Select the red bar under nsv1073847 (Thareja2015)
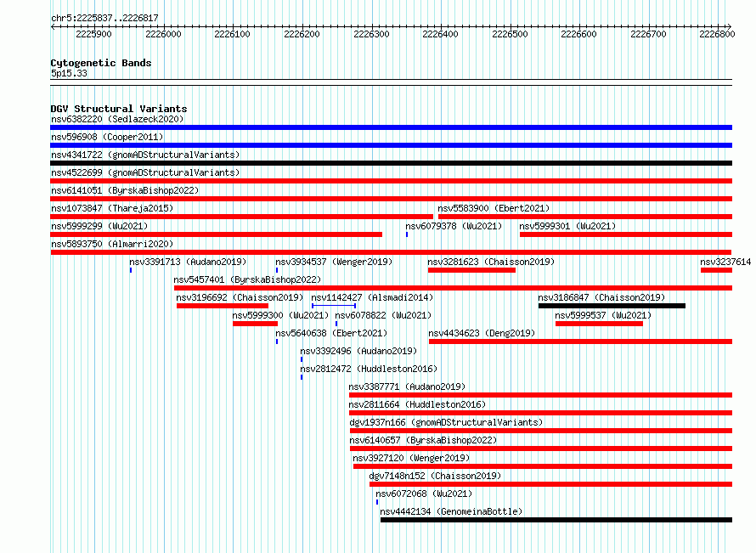756x553 pixels. coord(241,217)
